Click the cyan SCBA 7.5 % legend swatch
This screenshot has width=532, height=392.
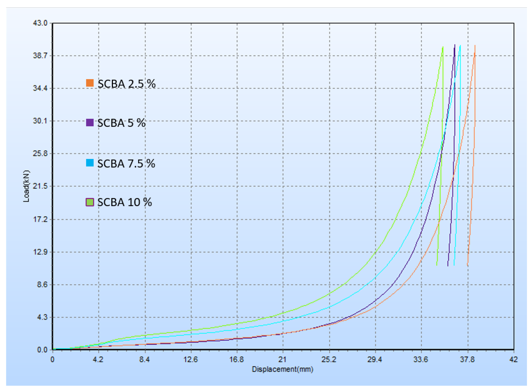90,163
